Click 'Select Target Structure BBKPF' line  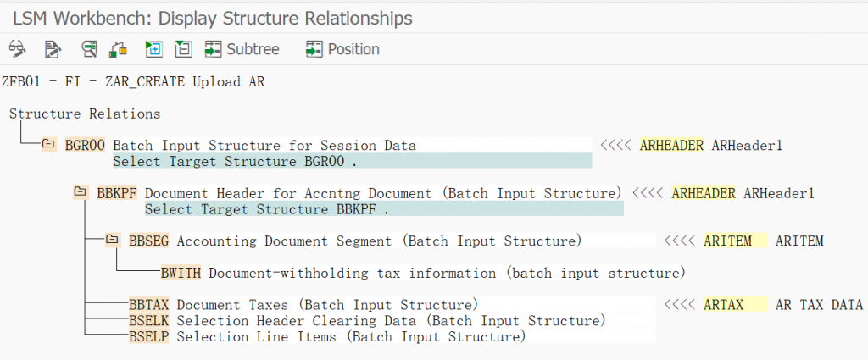[x=266, y=208]
